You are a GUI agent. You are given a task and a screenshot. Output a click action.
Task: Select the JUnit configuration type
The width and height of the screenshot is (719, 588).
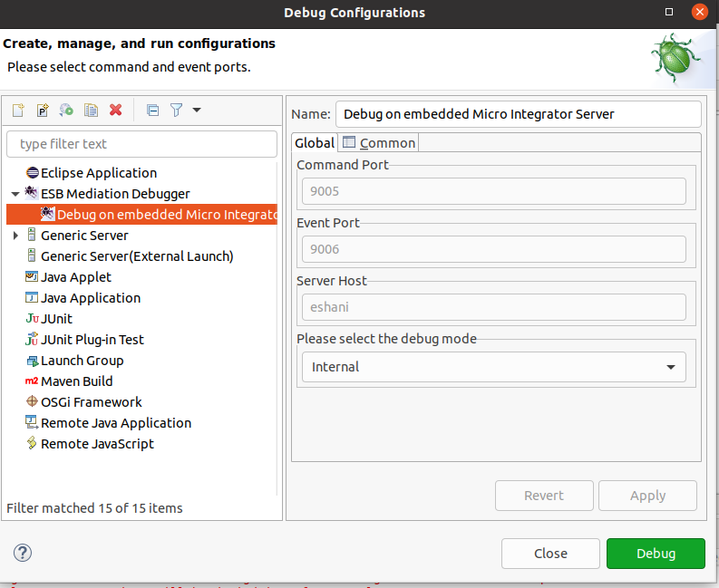(56, 319)
